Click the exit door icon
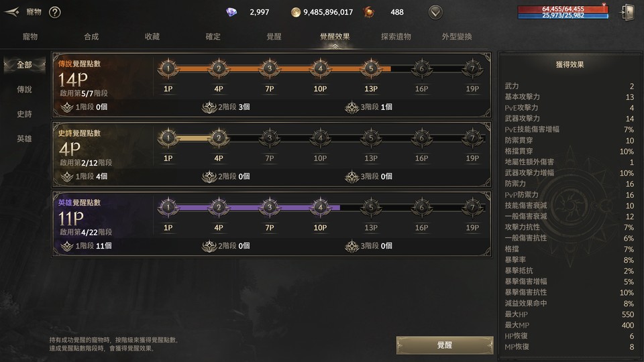 pyautogui.click(x=628, y=12)
